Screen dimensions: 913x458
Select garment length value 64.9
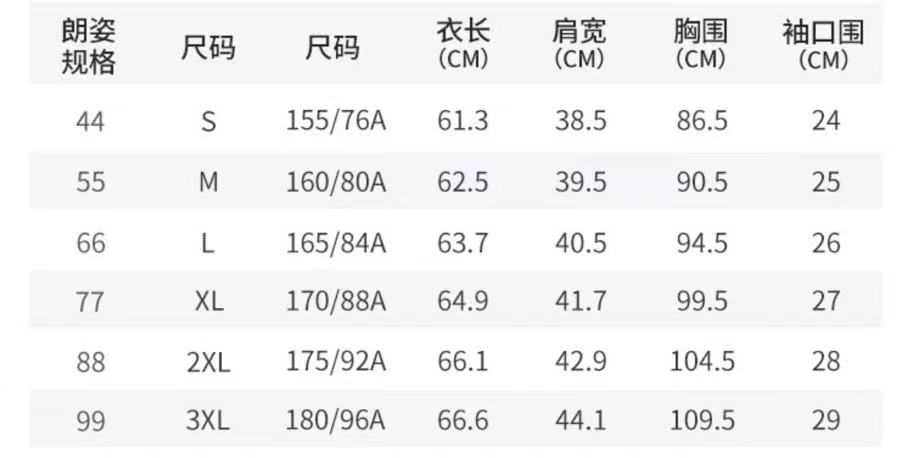pyautogui.click(x=463, y=302)
